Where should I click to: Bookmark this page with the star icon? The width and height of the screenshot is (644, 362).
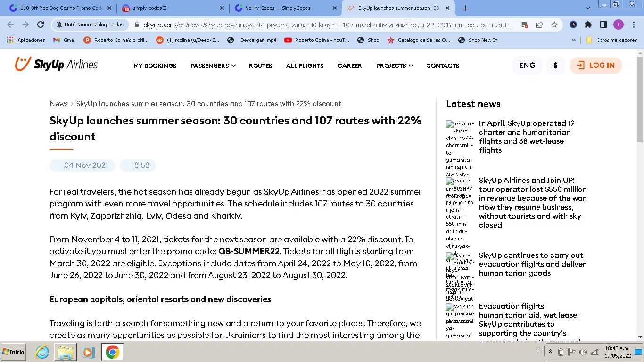[x=554, y=25]
